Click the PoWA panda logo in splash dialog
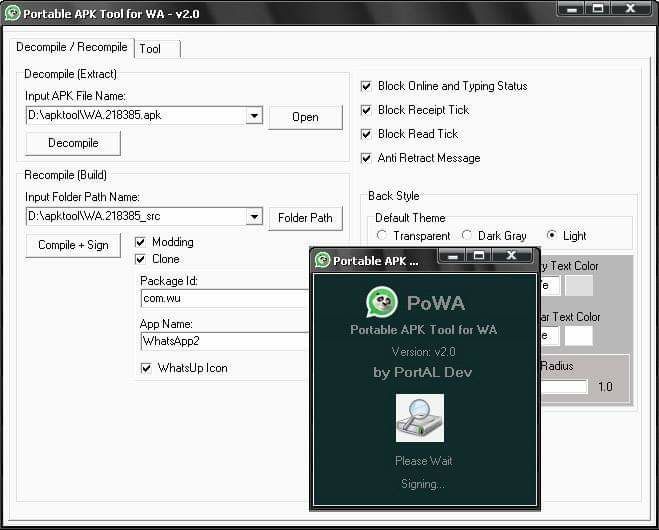The height and width of the screenshot is (530, 659). [x=381, y=302]
